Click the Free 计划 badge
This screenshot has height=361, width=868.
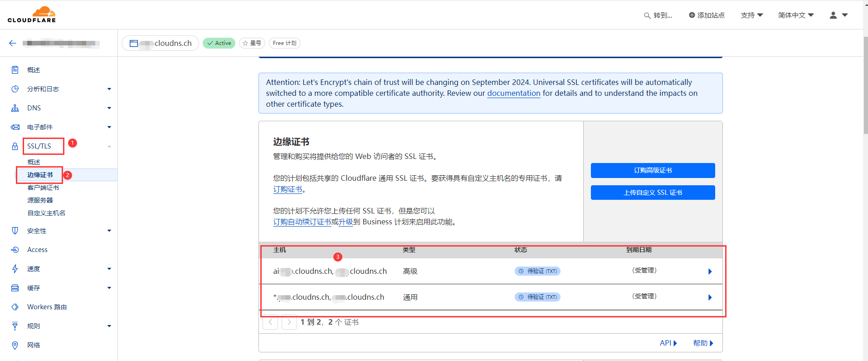coord(285,43)
